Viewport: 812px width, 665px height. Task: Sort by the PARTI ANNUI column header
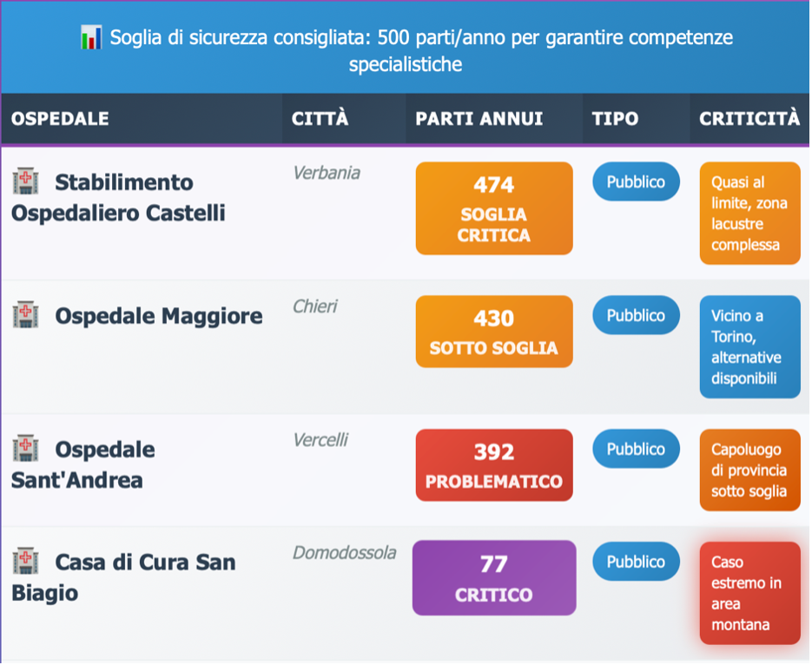[x=479, y=119]
